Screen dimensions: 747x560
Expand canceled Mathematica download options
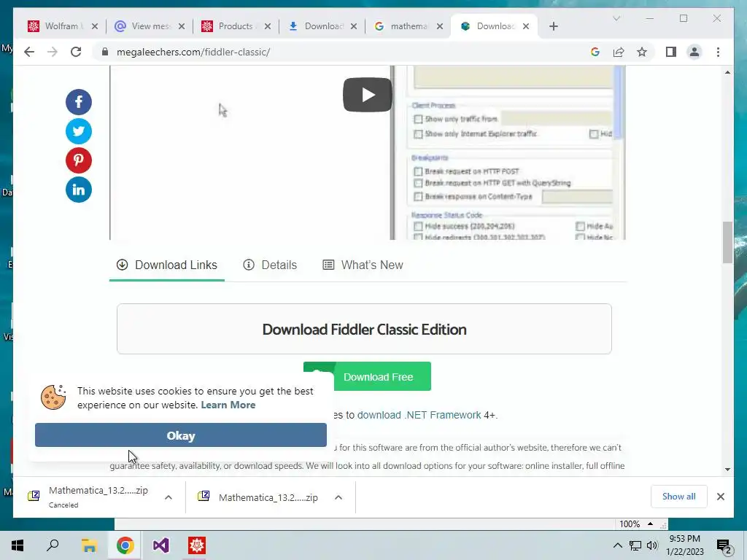coord(169,497)
